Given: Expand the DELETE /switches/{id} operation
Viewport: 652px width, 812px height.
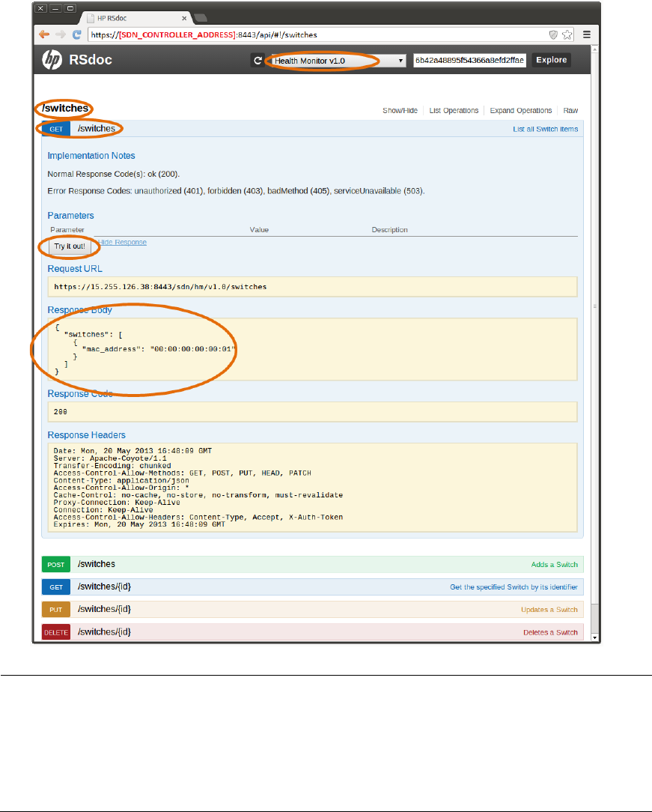Looking at the screenshot, I should (313, 632).
